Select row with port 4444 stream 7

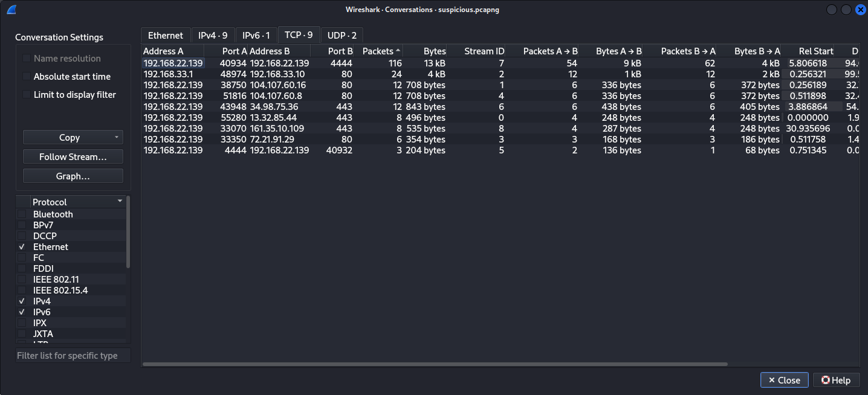(x=500, y=63)
